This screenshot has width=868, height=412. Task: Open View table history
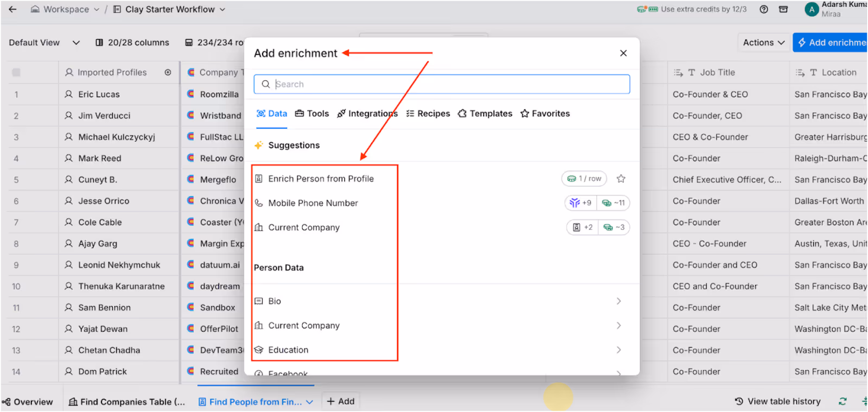777,401
